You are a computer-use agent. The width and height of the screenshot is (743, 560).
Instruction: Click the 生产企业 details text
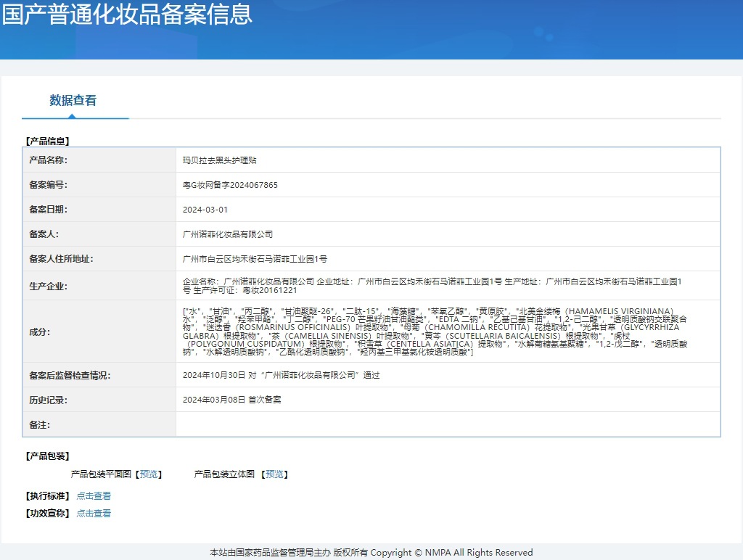click(x=432, y=286)
